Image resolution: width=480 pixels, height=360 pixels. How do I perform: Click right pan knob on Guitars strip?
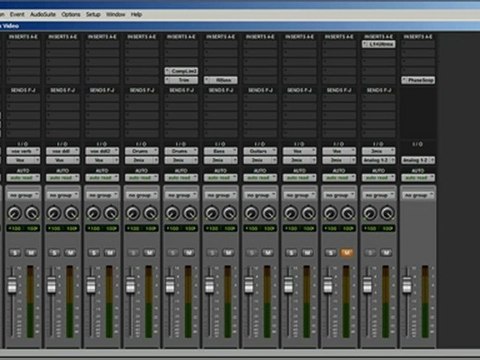click(269, 213)
